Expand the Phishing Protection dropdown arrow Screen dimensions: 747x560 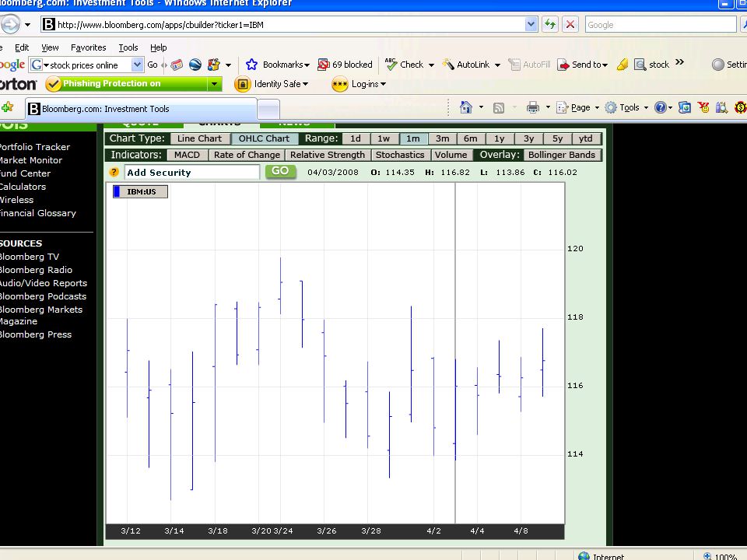[x=215, y=84]
